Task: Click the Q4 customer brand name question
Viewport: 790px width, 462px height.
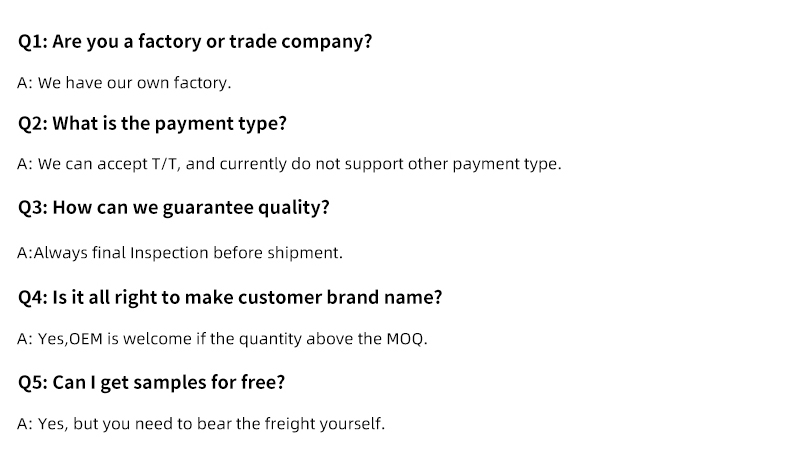Action: tap(230, 298)
